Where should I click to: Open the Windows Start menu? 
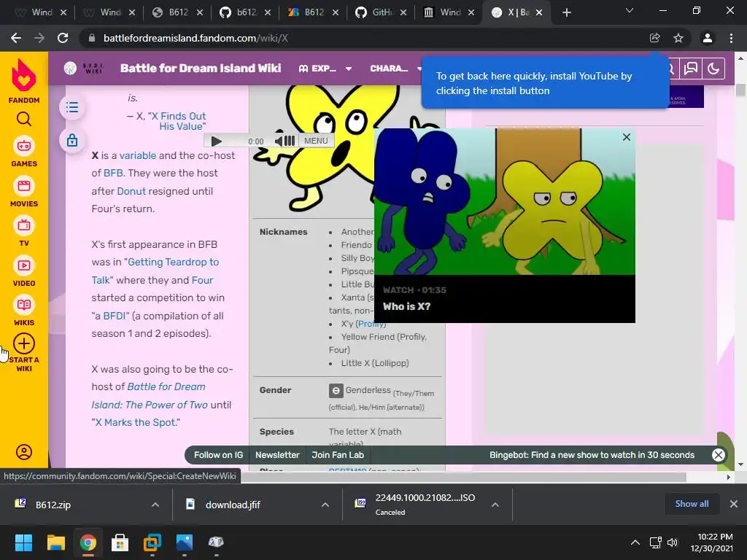click(23, 542)
